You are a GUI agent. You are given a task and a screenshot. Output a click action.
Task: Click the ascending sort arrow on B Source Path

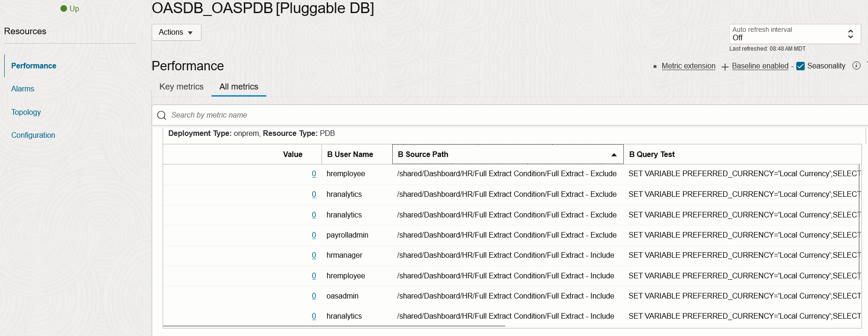point(613,154)
